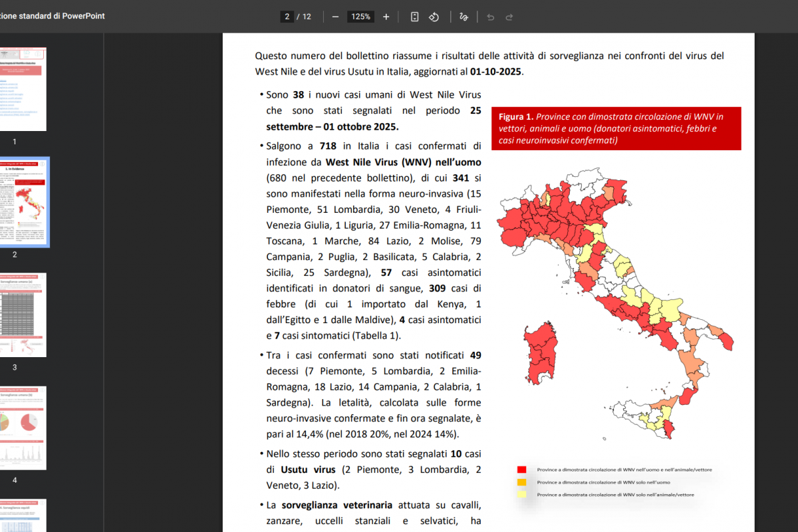The height and width of the screenshot is (532, 798).
Task: Click the orange legend color square
Action: [x=522, y=482]
